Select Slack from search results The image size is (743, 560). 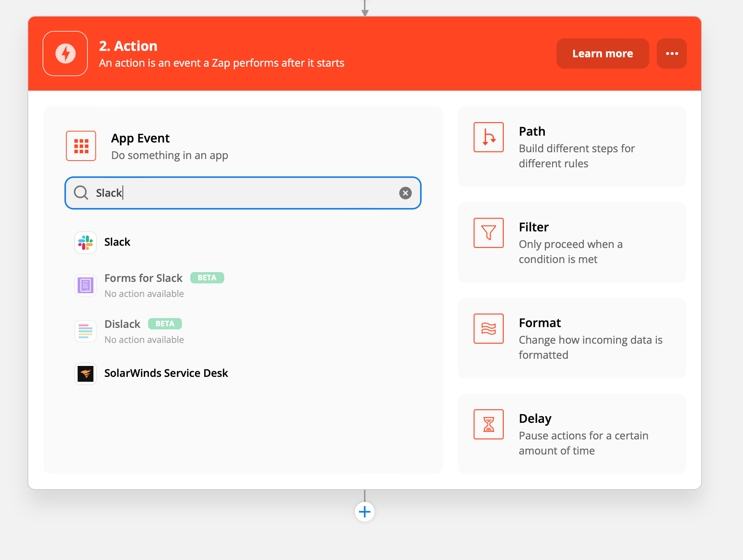117,242
